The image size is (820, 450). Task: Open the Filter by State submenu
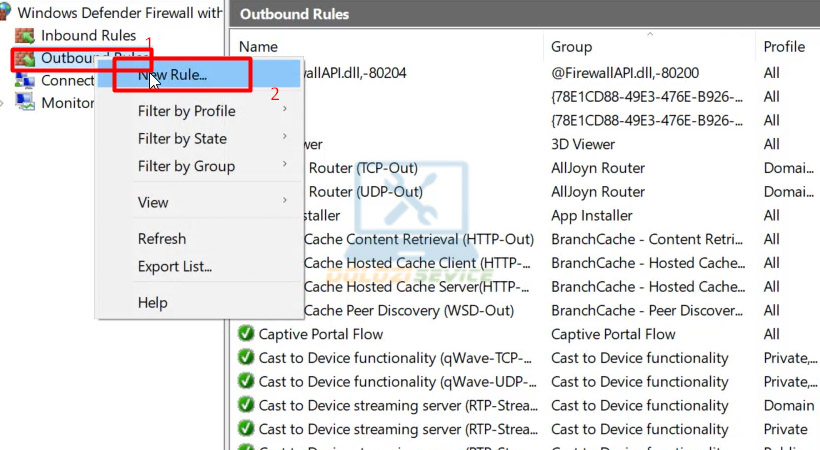pyautogui.click(x=182, y=139)
